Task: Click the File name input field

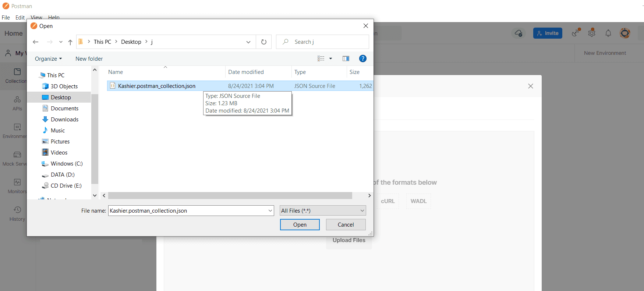Action: coord(188,210)
